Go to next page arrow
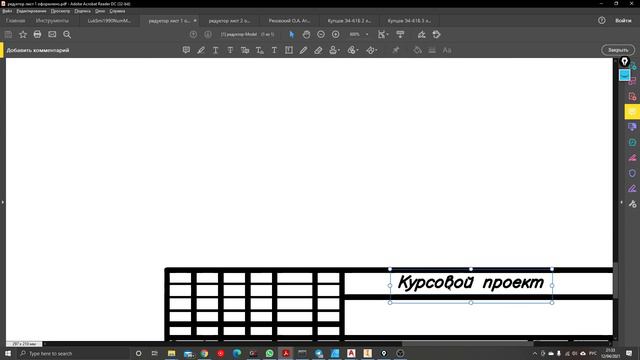This screenshot has width=640, height=360. (208, 35)
